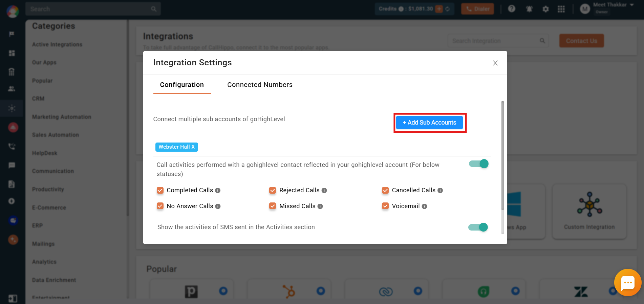Click the HubSpot integration logo

coord(289,291)
